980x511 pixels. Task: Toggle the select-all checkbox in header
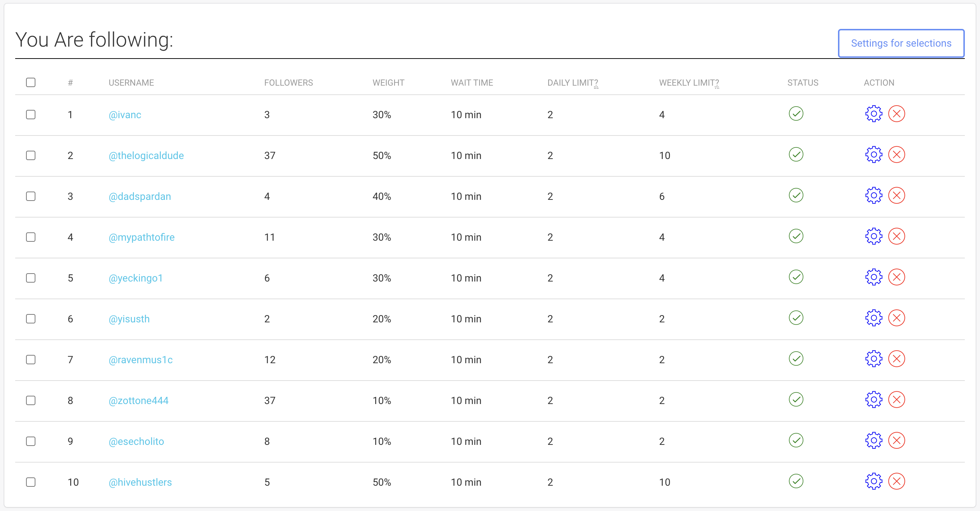31,82
